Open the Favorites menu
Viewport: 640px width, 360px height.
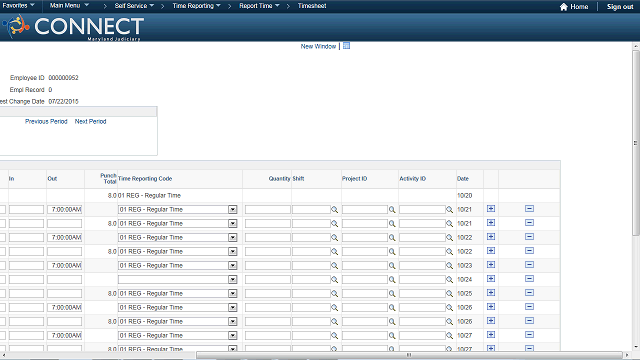point(18,6)
